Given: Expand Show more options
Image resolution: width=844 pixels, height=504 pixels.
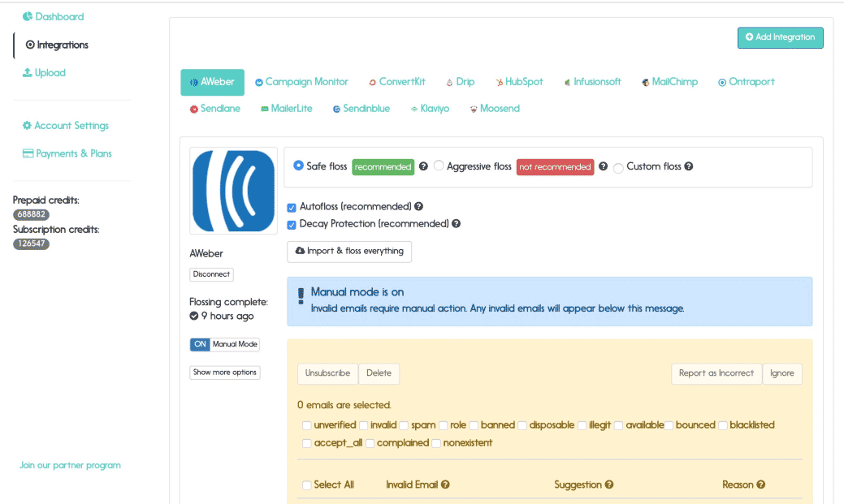Looking at the screenshot, I should [224, 373].
